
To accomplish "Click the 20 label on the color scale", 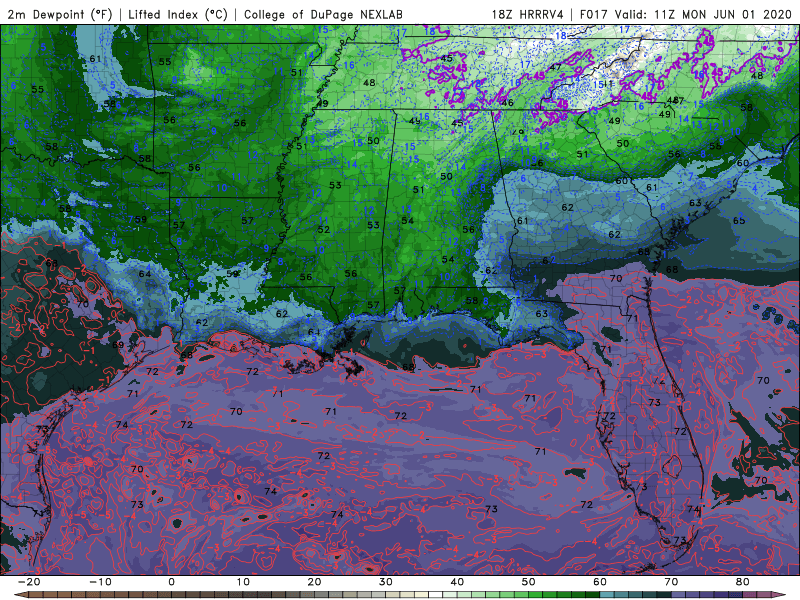I will click(x=314, y=582).
